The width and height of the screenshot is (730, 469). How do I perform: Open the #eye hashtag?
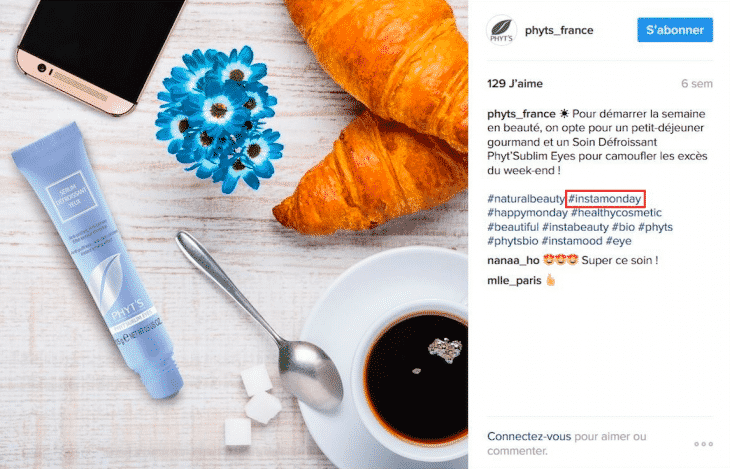(618, 241)
